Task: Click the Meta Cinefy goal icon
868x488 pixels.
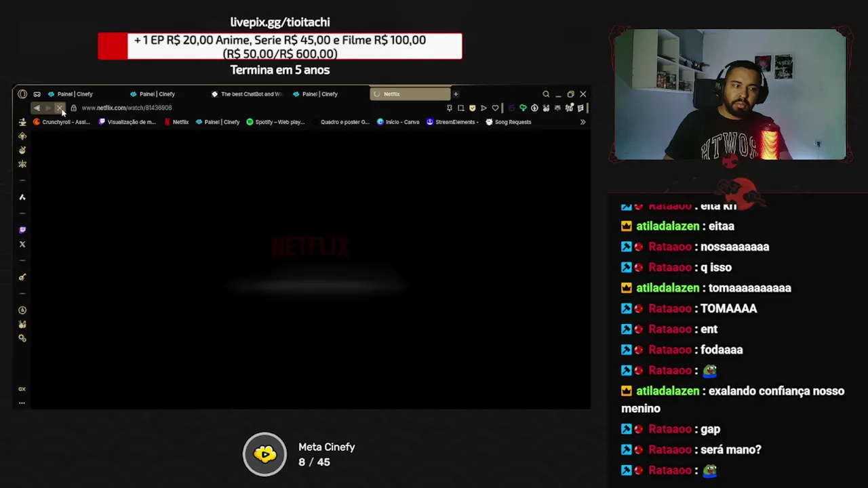Action: click(265, 454)
